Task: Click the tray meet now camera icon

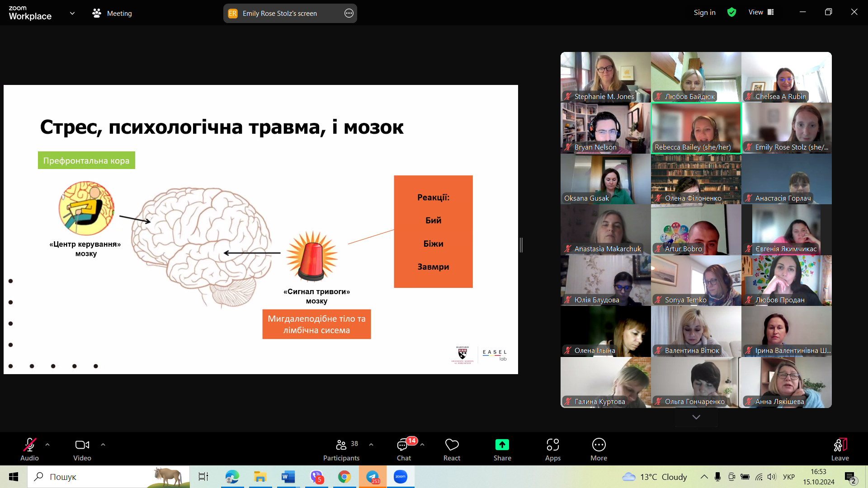Action: tap(731, 477)
